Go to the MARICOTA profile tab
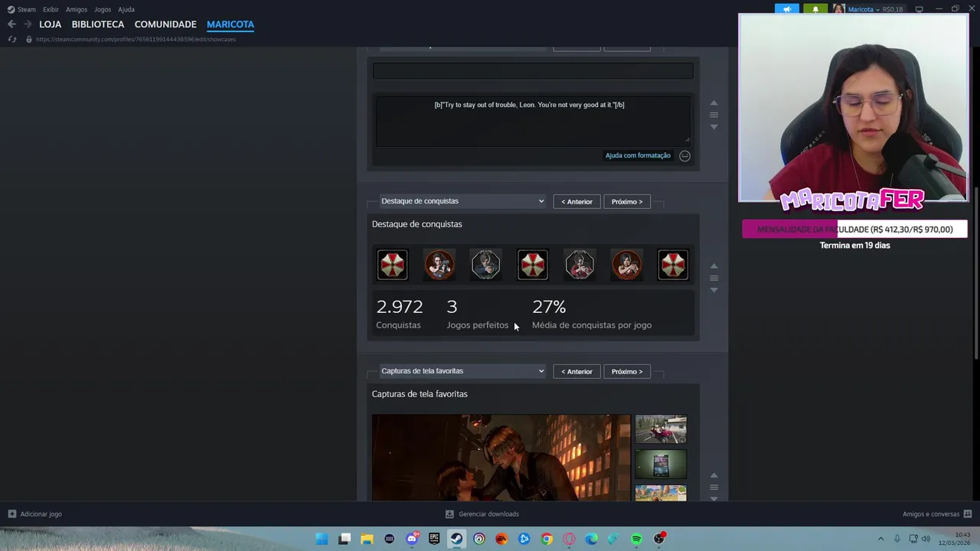Image resolution: width=980 pixels, height=551 pixels. point(230,24)
